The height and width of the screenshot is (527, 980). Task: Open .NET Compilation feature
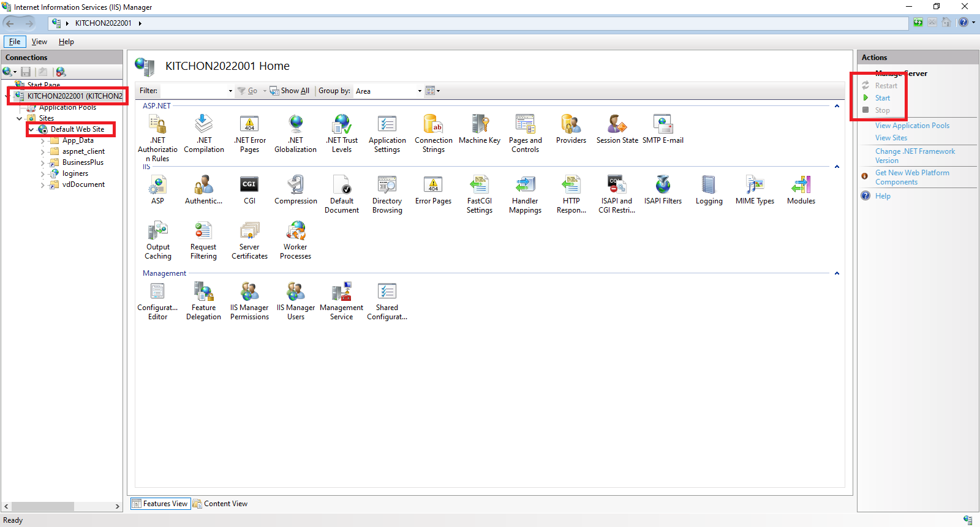click(204, 134)
